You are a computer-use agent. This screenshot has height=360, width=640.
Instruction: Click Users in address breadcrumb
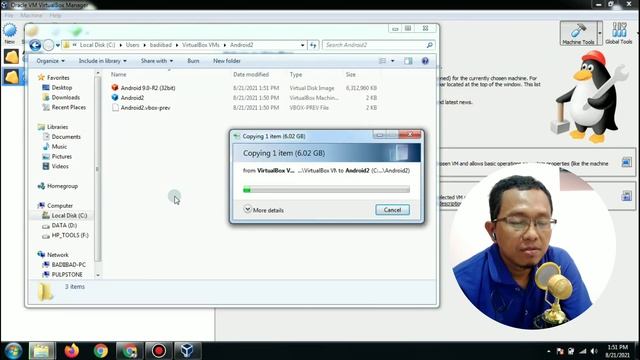tap(132, 45)
